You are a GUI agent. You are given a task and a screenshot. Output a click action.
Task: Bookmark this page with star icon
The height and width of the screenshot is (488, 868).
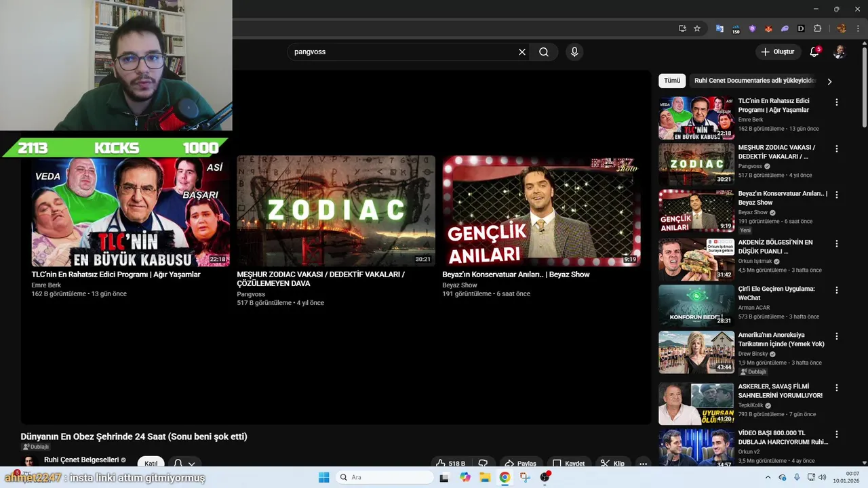click(x=697, y=28)
